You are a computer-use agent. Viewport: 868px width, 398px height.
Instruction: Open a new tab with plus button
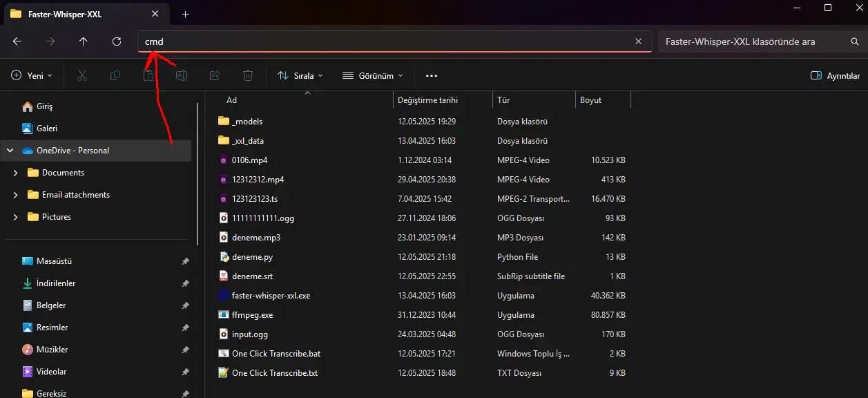pos(185,14)
